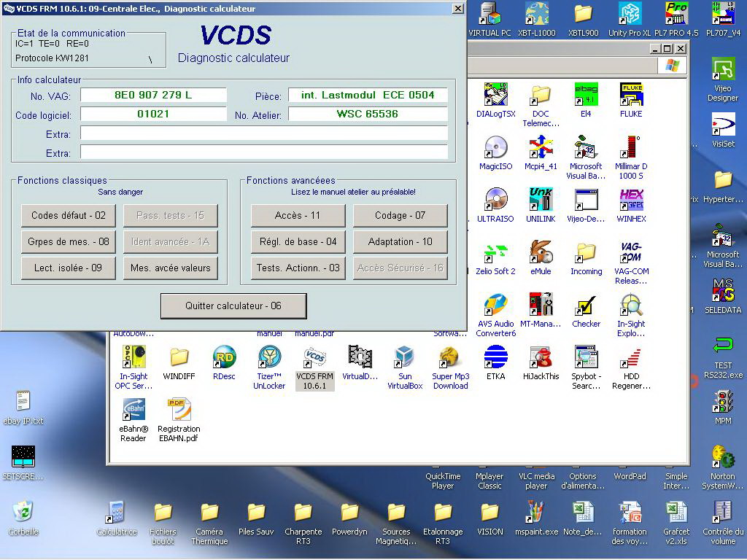Click the Pièce field
747x560 pixels.
368,95
